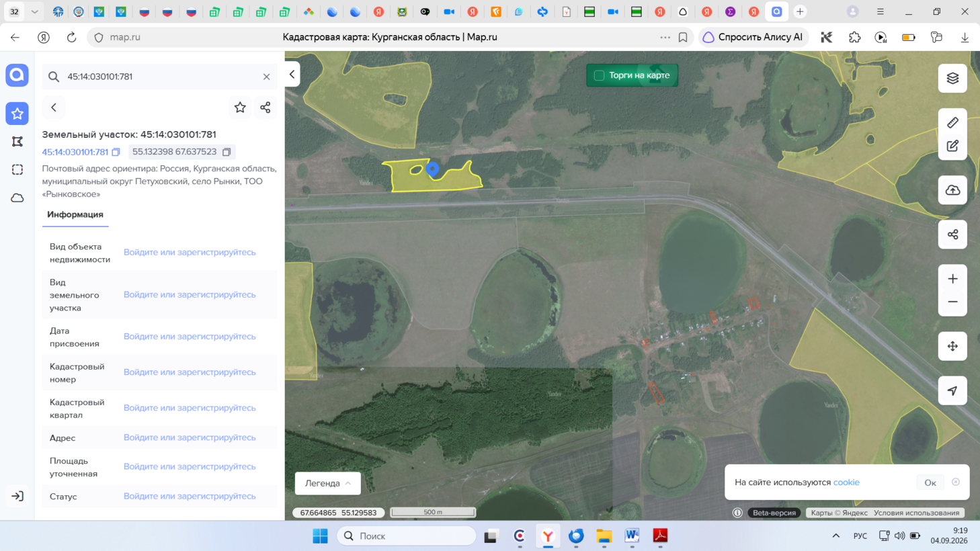
Task: Clear the cadastral number search field
Action: point(267,77)
